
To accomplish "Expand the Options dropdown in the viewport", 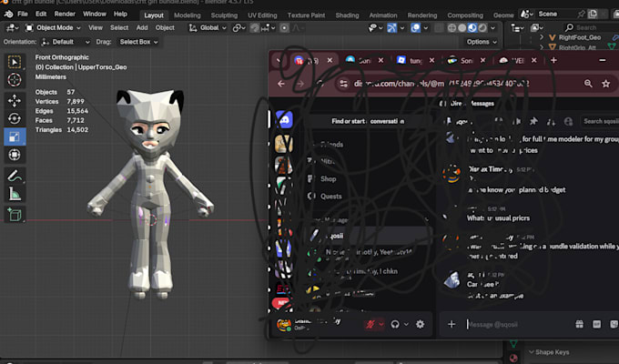I will [482, 42].
